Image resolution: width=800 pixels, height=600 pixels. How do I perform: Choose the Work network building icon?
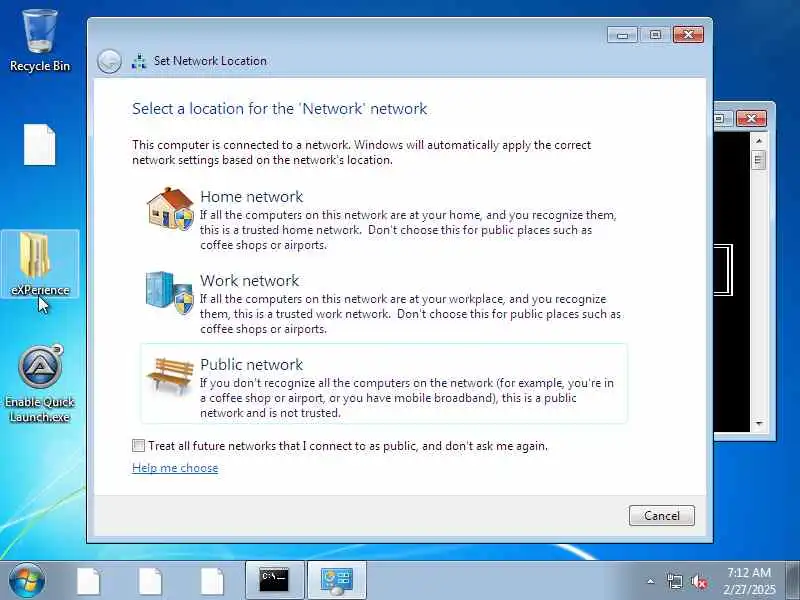169,293
